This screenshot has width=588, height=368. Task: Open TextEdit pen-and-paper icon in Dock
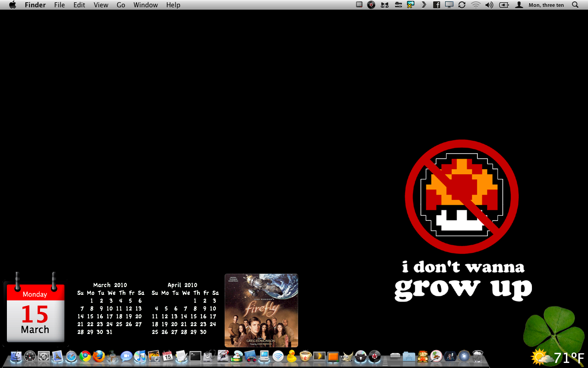pos(181,356)
